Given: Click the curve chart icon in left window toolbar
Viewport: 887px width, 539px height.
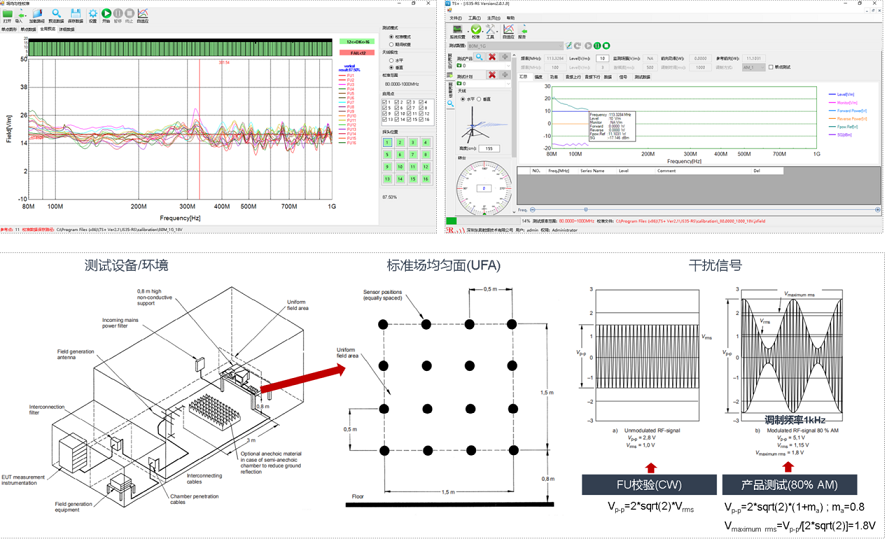Looking at the screenshot, I should click(143, 13).
